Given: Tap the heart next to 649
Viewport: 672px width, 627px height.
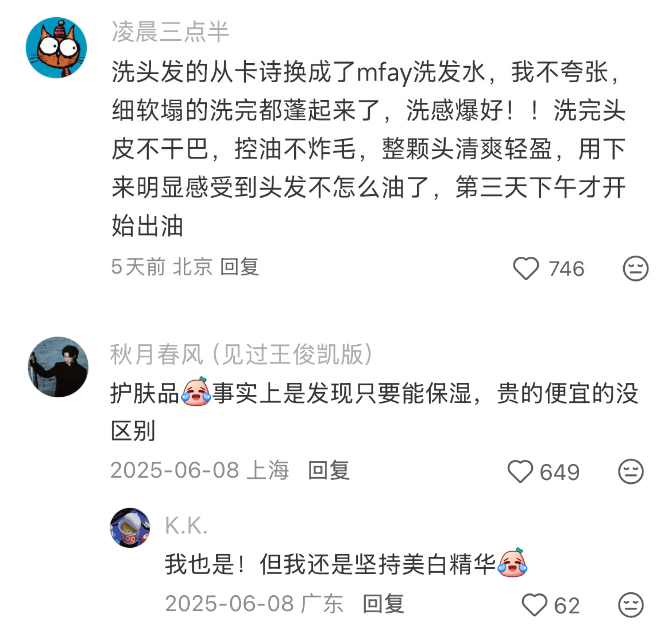Looking at the screenshot, I should click(520, 471).
